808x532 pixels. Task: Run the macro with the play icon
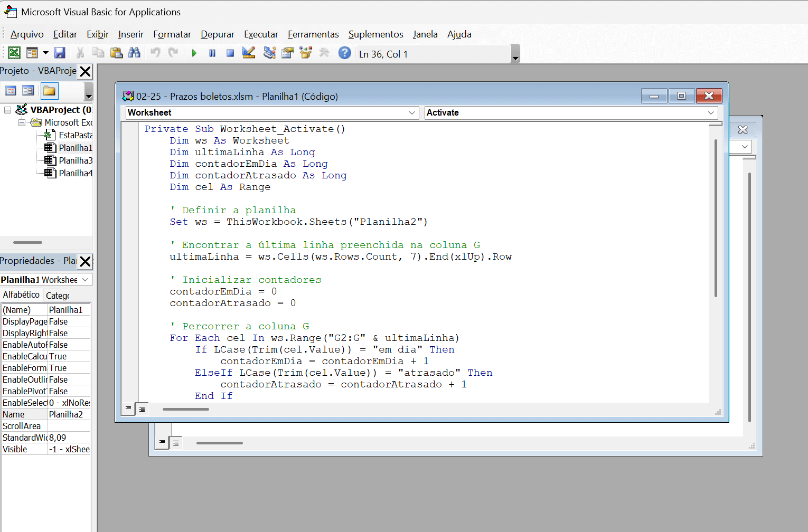(x=194, y=53)
